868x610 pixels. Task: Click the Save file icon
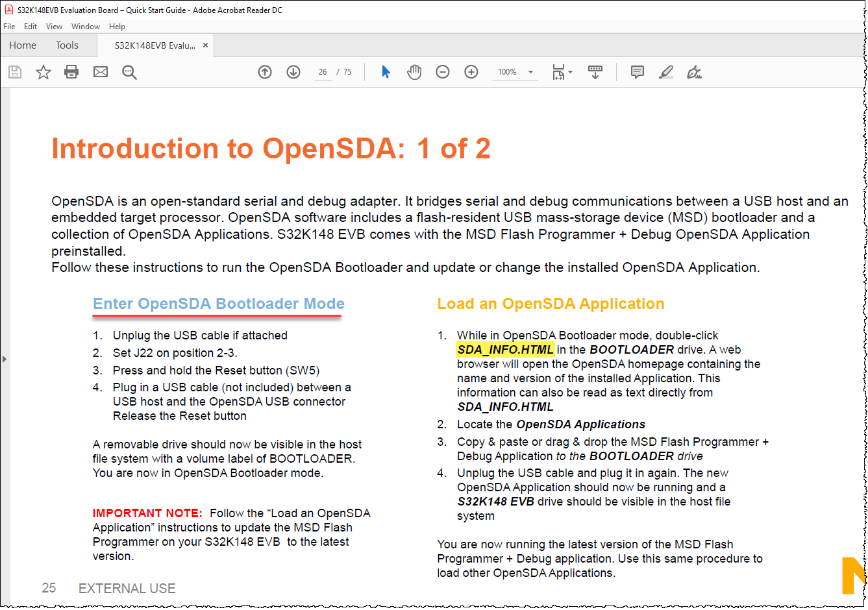[14, 72]
